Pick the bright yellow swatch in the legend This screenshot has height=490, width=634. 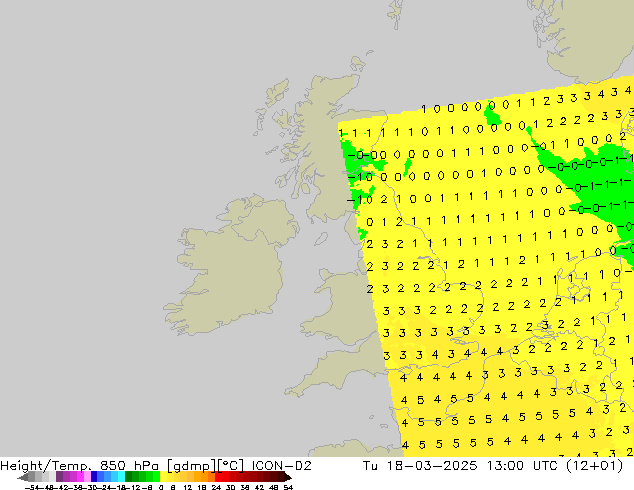163,477
